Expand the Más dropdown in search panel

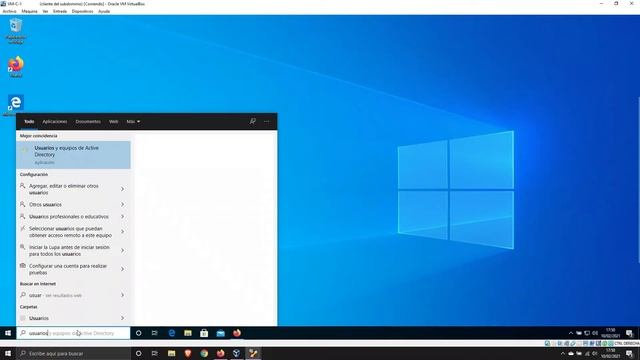click(133, 122)
